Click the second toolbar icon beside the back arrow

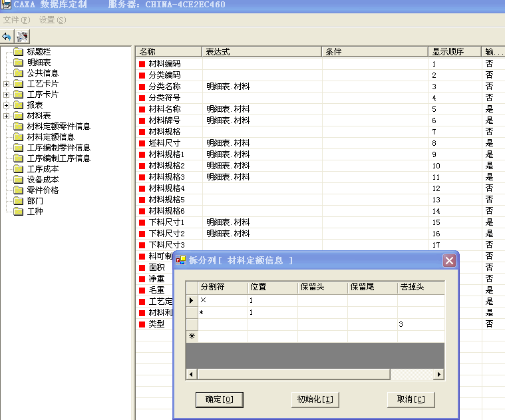[x=22, y=37]
